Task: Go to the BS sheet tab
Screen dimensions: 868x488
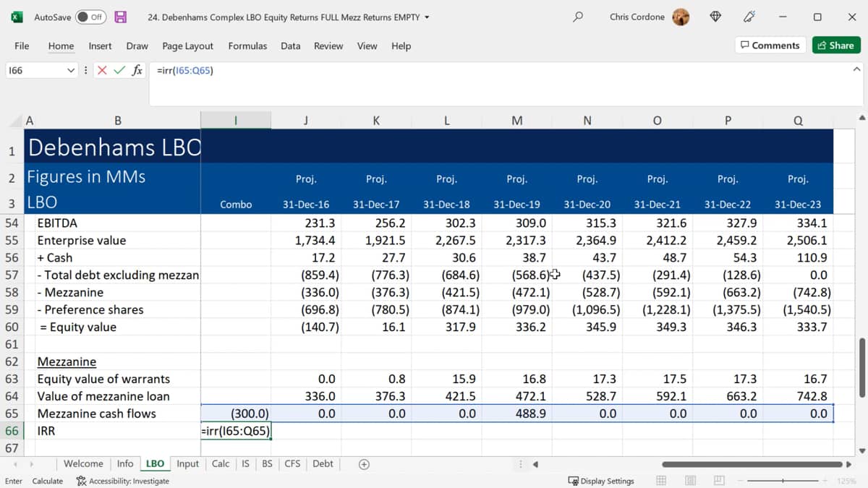Action: click(267, 464)
